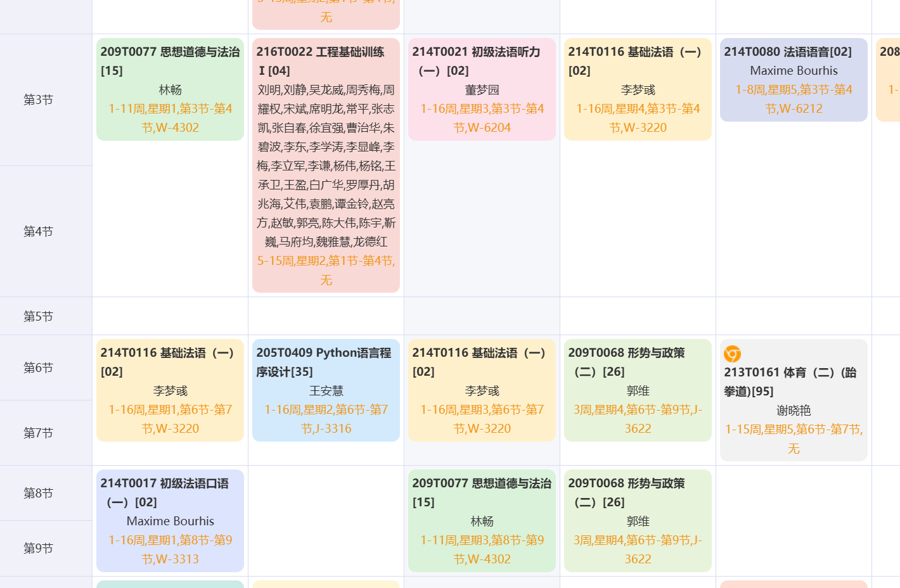Select the 第7节 period label
The image size is (900, 588).
tap(38, 433)
